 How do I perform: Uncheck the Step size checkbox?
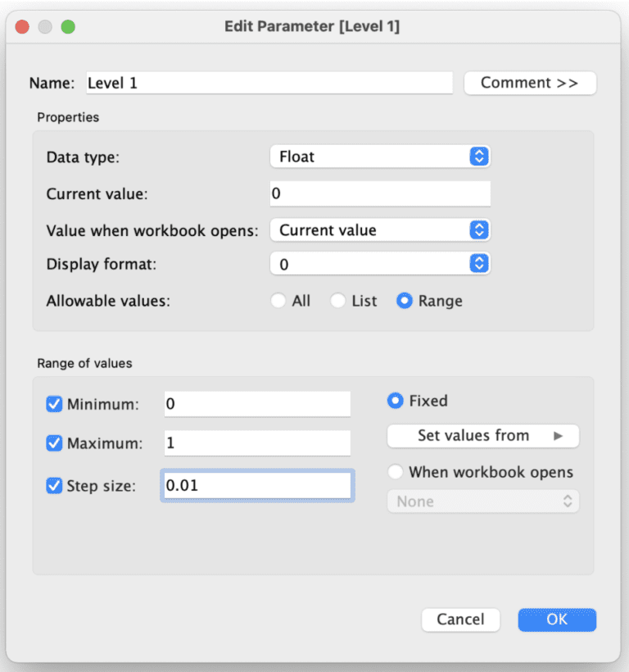54,485
